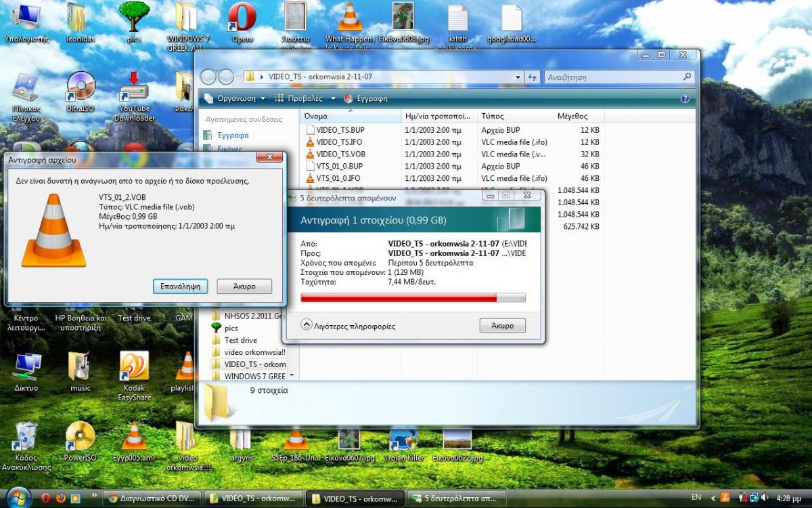The width and height of the screenshot is (812, 508).
Task: Sort by the Τύπος column header
Action: click(516, 116)
